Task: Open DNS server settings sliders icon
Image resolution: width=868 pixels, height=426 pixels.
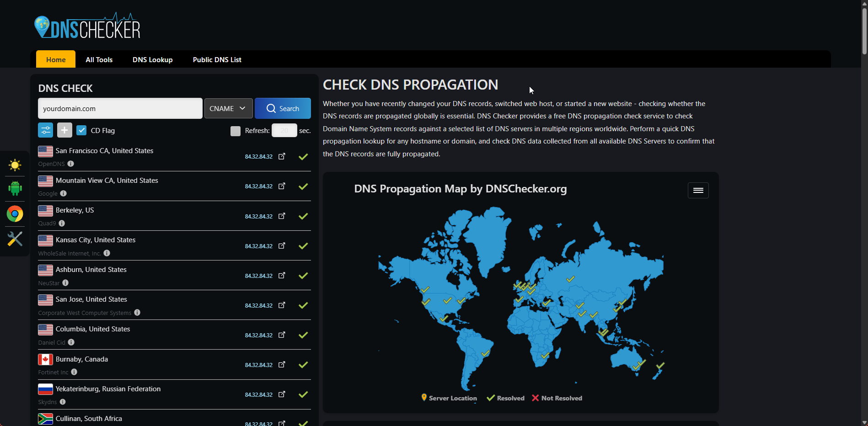Action: click(x=45, y=130)
